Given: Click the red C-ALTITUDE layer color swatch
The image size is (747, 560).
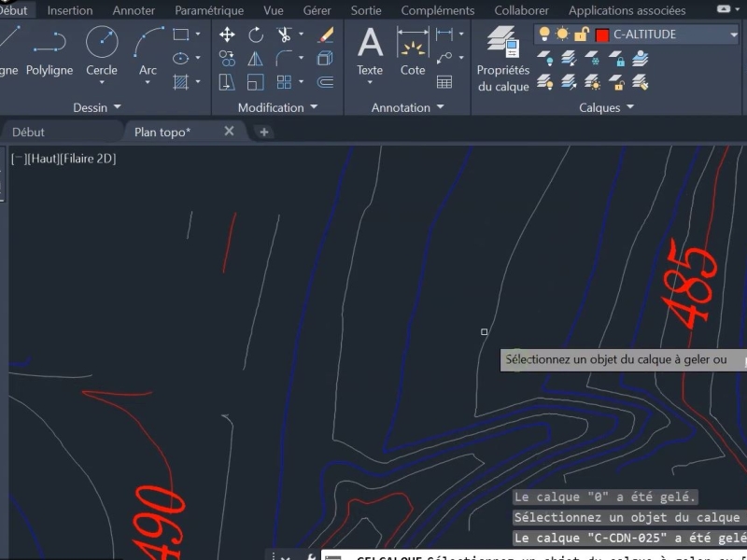Looking at the screenshot, I should tap(602, 35).
